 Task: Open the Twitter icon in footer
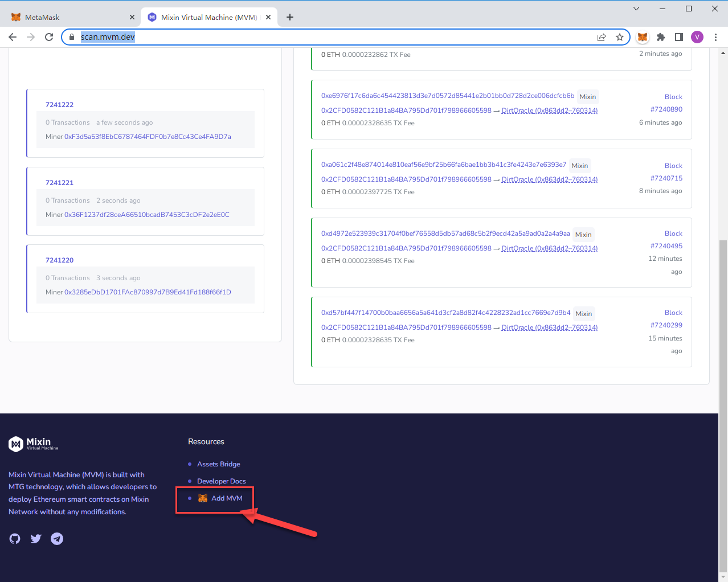(x=36, y=539)
